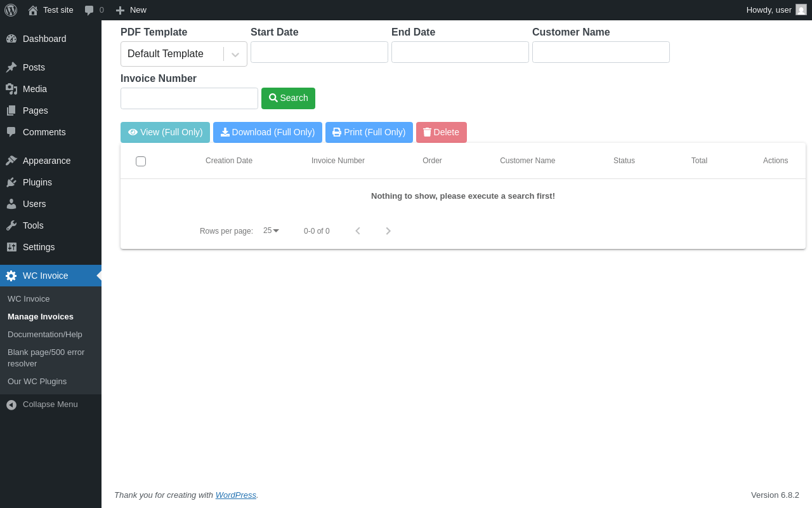Open the Dashboard menu
This screenshot has width=812, height=508.
point(51,39)
